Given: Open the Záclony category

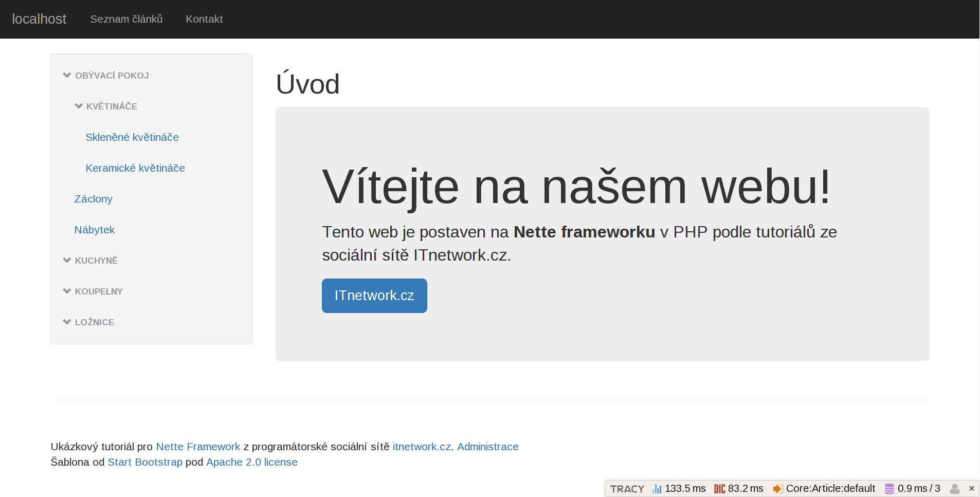Looking at the screenshot, I should 93,199.
